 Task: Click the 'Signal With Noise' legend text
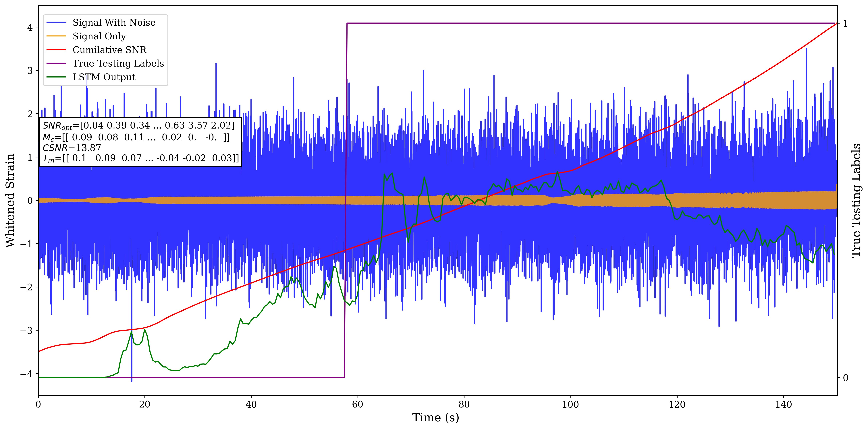114,23
